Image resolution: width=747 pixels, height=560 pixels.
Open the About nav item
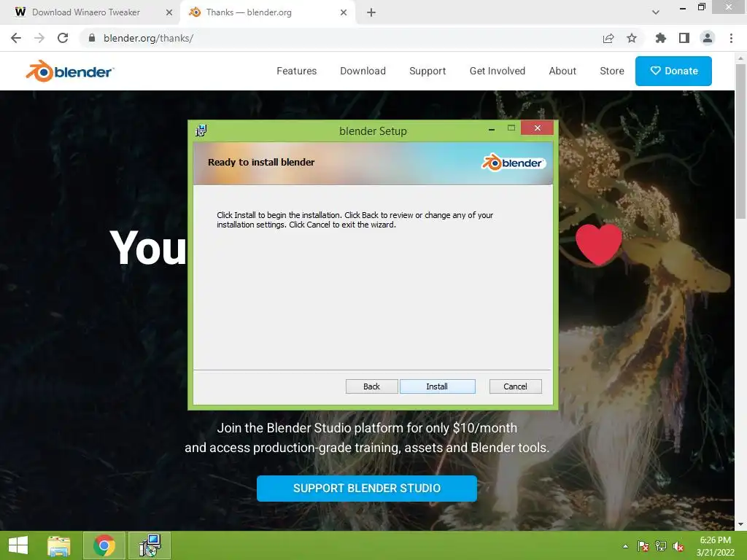pyautogui.click(x=562, y=71)
